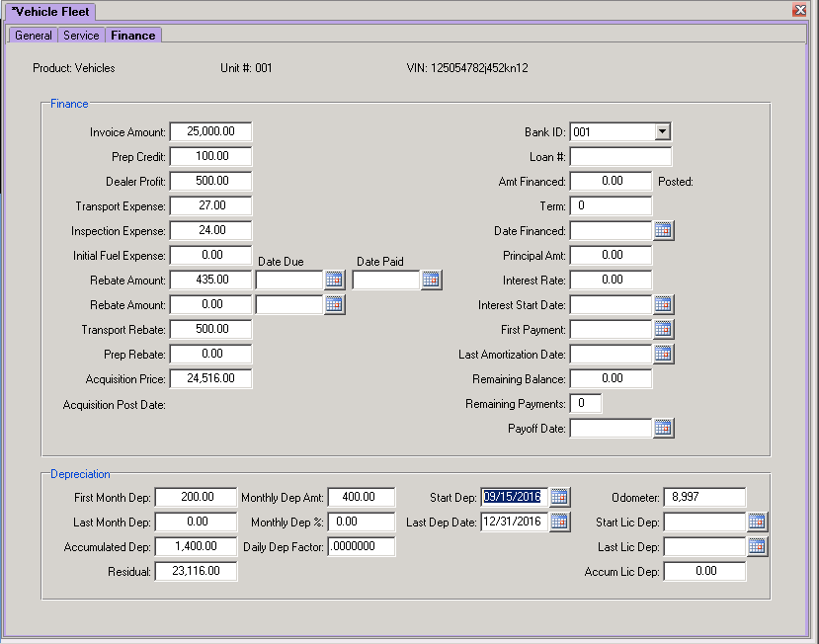Click the Dealer Profit field
The height and width of the screenshot is (644, 819).
211,181
